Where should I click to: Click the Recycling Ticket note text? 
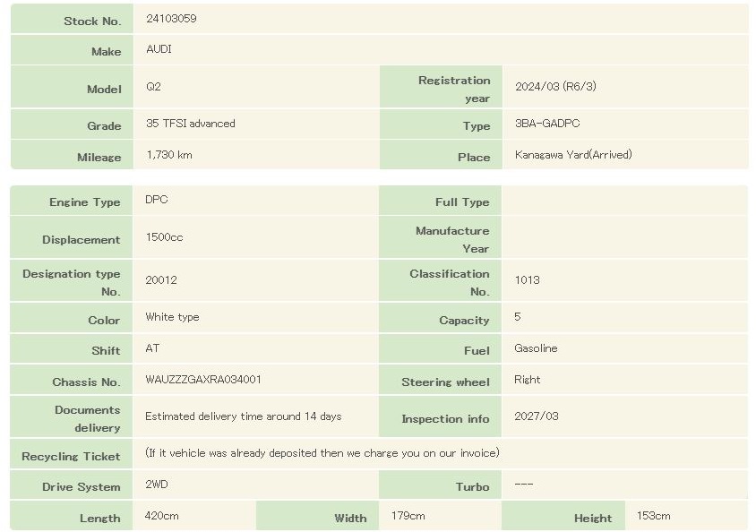pyautogui.click(x=322, y=453)
